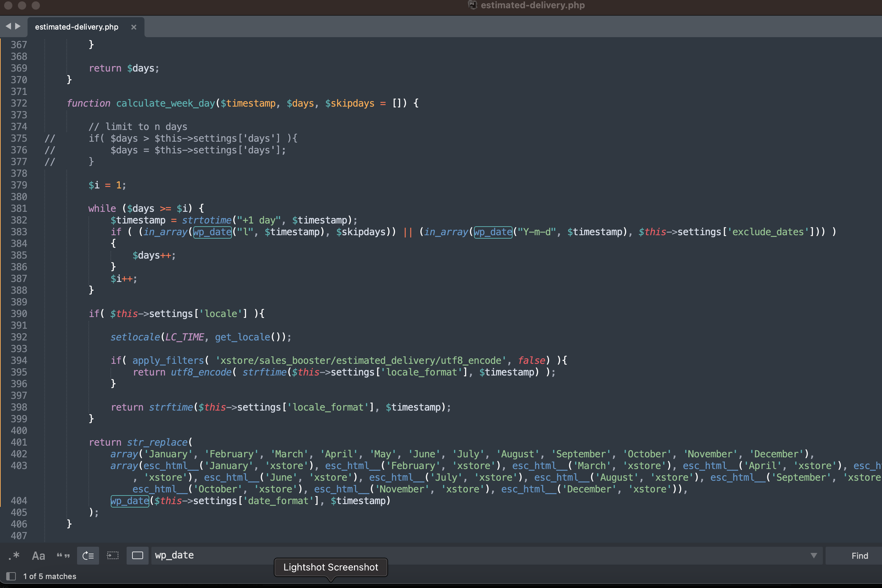Image resolution: width=882 pixels, height=588 pixels.
Task: Click the green zoom window button
Action: [36, 5]
